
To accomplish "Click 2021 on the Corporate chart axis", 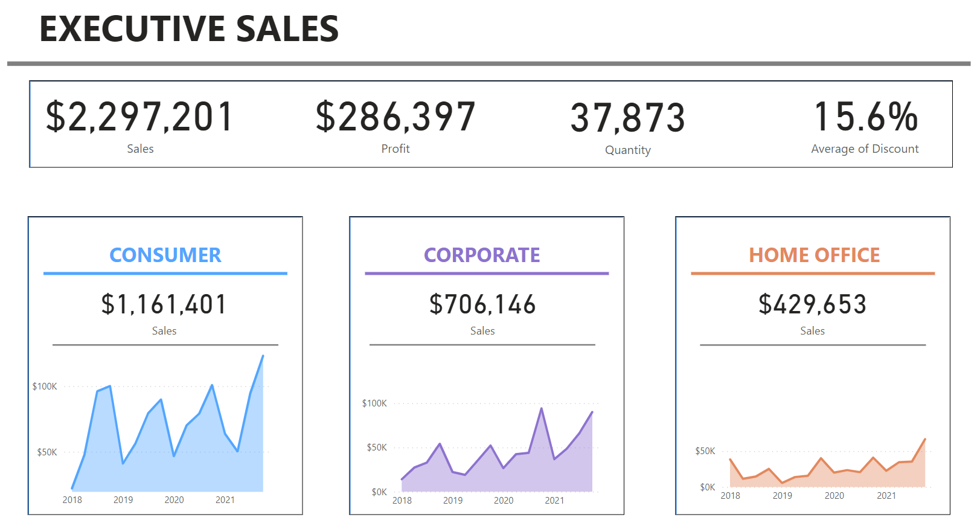I will pyautogui.click(x=554, y=501).
